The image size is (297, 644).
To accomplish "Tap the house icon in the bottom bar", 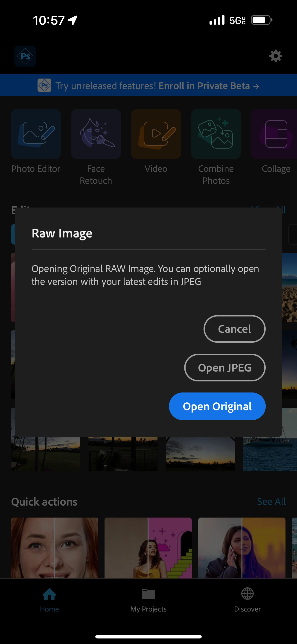I will click(x=49, y=594).
